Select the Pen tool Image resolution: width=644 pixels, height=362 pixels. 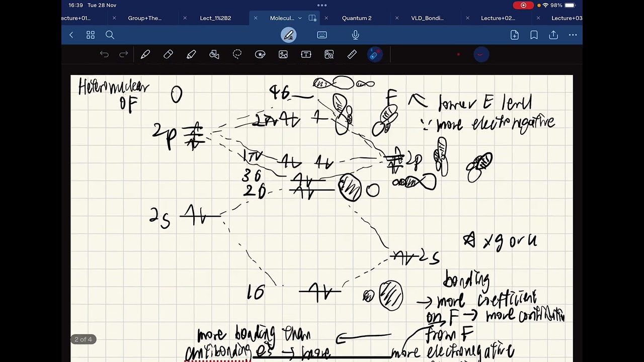click(x=145, y=54)
